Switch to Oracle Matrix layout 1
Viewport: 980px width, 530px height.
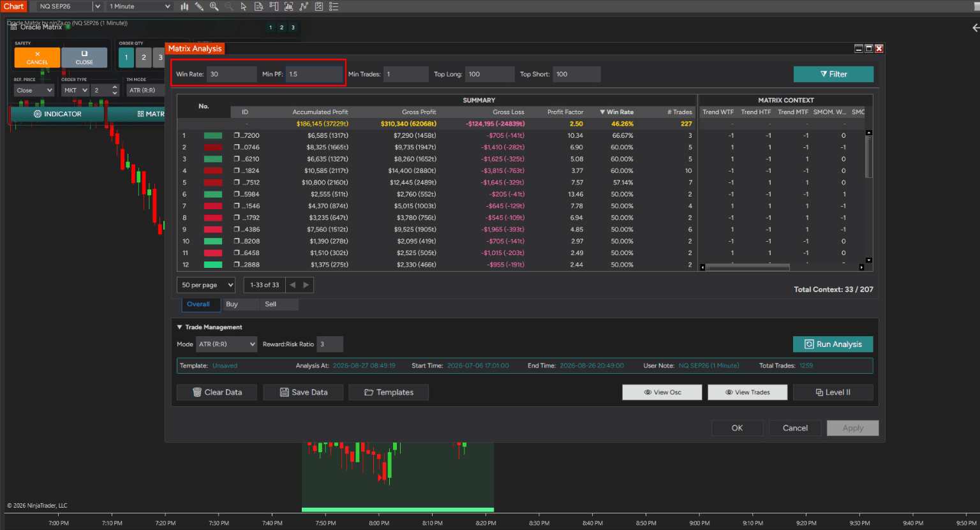click(271, 27)
